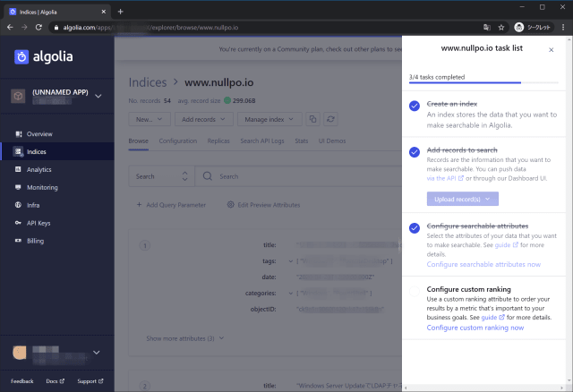The height and width of the screenshot is (392, 573).
Task: Switch to the Stats tab
Action: click(302, 141)
